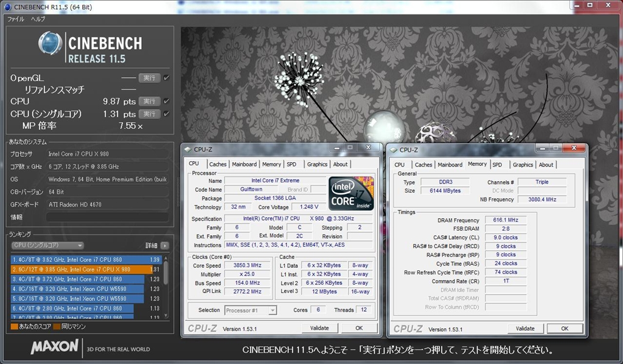Toggle the OpenGL test checkbox
The width and height of the screenshot is (623, 364).
167,78
